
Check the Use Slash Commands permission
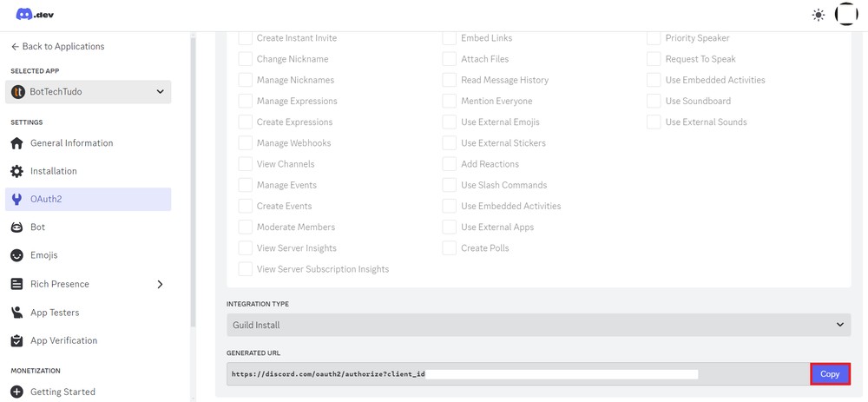pos(450,185)
